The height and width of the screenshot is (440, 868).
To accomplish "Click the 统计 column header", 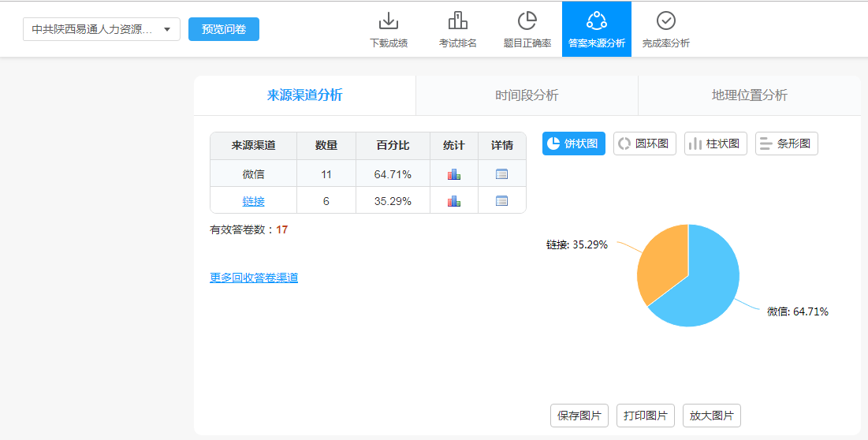I will coord(454,146).
